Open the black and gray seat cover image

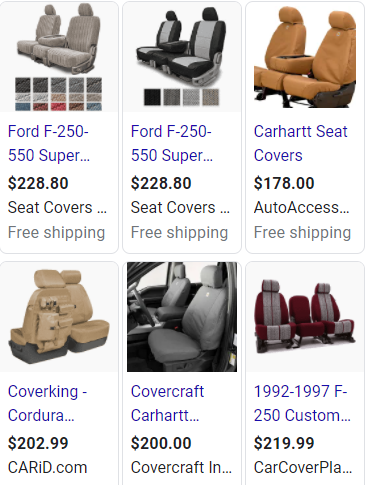[x=182, y=57]
